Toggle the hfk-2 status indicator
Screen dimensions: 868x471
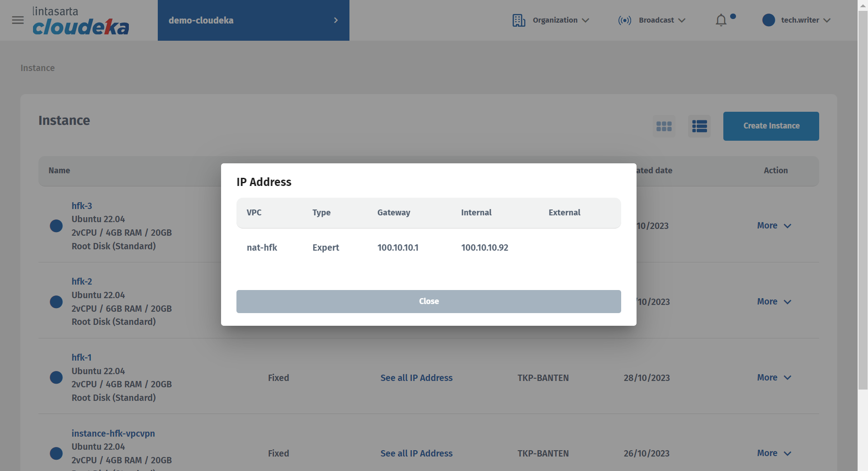[56, 302]
